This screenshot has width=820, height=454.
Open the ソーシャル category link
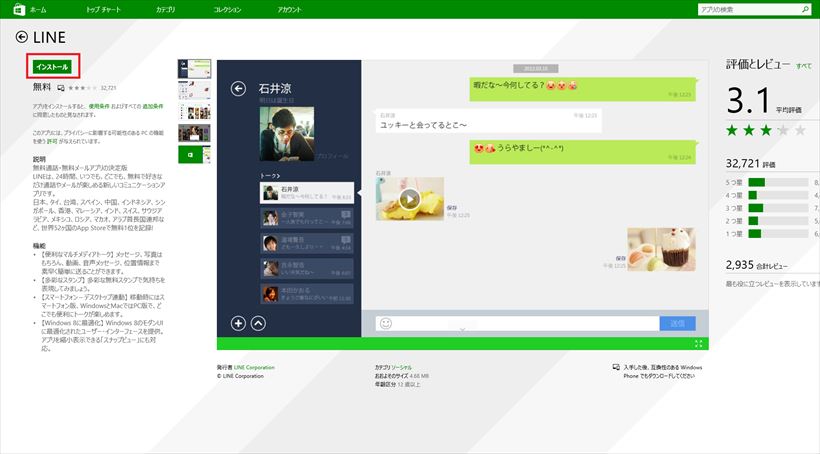click(402, 368)
